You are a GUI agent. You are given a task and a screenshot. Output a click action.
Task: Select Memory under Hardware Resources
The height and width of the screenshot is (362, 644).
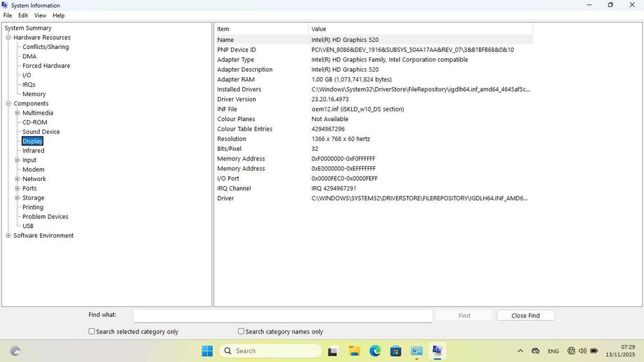(34, 94)
